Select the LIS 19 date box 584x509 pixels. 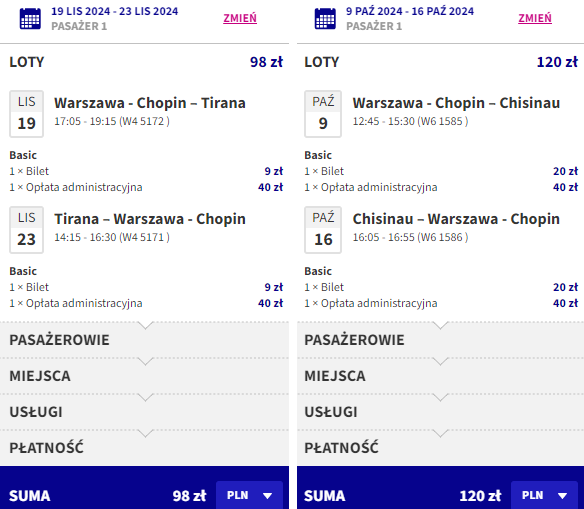coord(26,114)
